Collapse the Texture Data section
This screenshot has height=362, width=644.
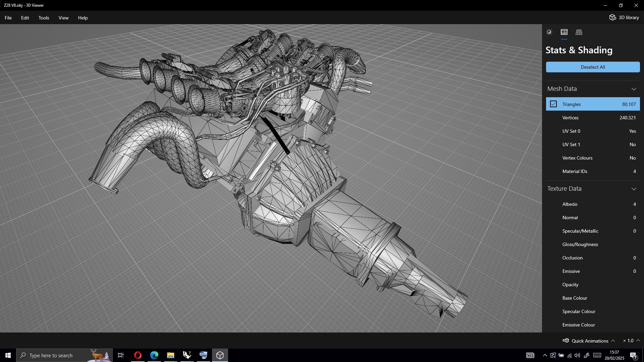click(634, 189)
